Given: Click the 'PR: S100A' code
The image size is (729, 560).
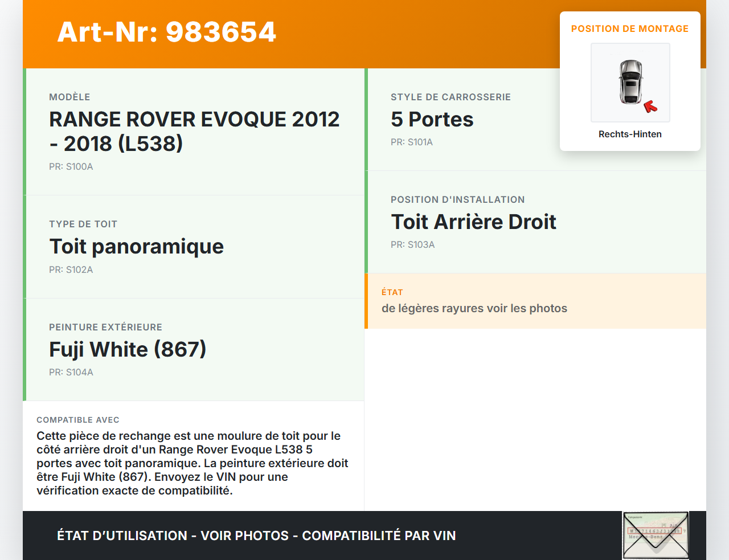Looking at the screenshot, I should pos(71,167).
